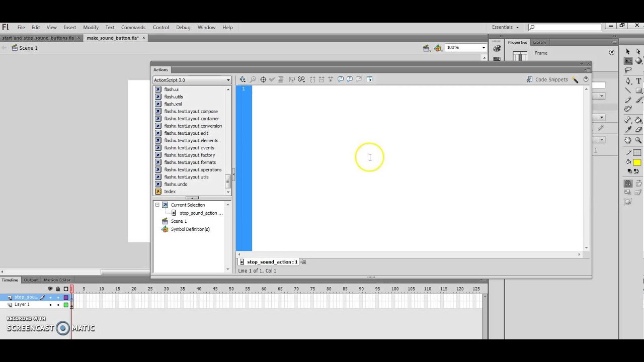Switch to the Motion Editor tab
The image size is (644, 362).
pyautogui.click(x=57, y=280)
